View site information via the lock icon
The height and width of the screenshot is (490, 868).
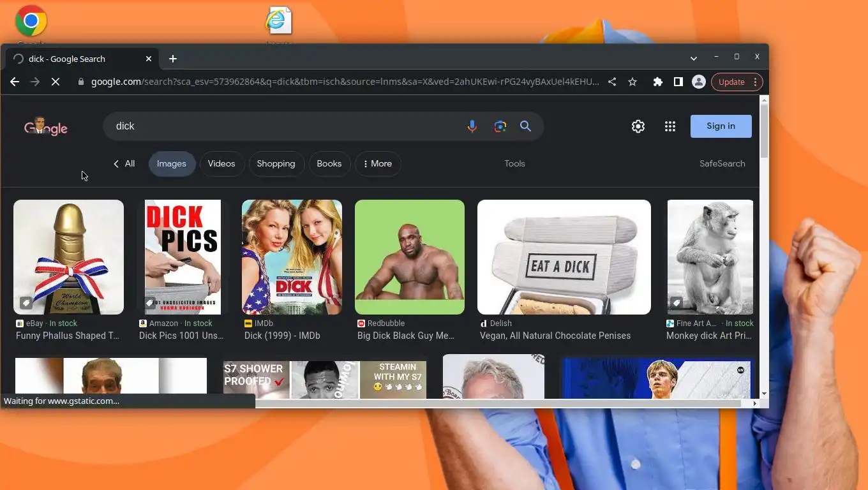click(80, 82)
